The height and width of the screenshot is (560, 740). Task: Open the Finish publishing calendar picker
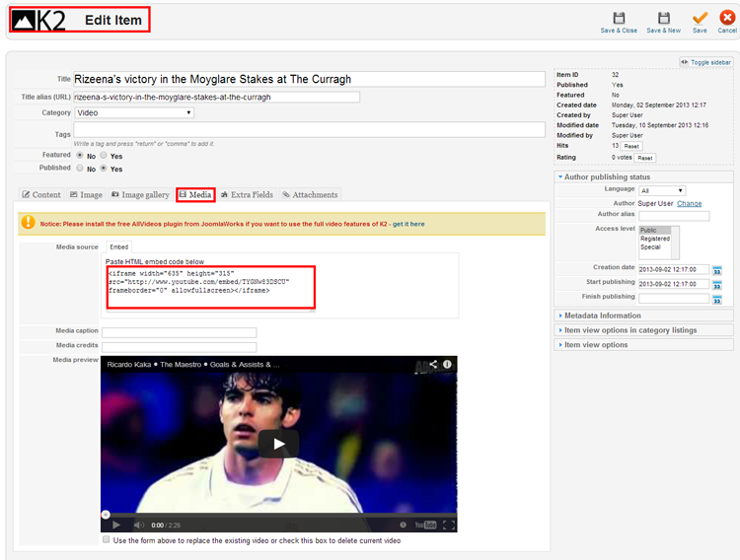[717, 299]
